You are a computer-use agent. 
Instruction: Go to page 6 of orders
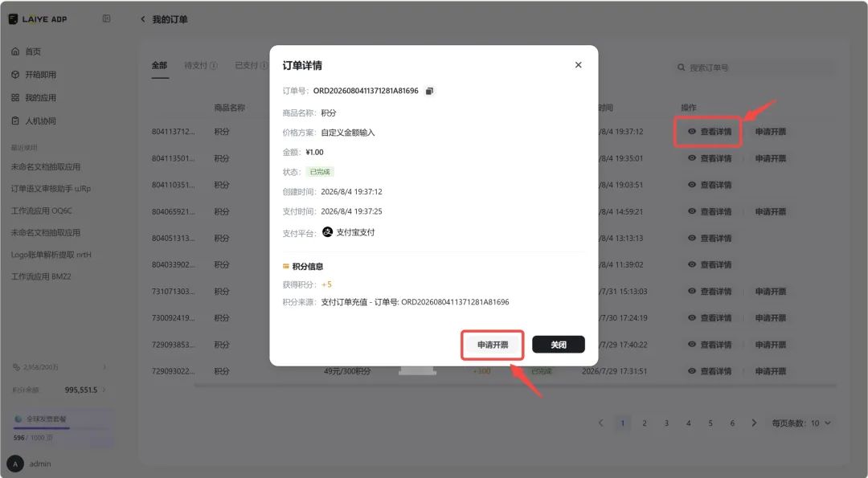732,423
